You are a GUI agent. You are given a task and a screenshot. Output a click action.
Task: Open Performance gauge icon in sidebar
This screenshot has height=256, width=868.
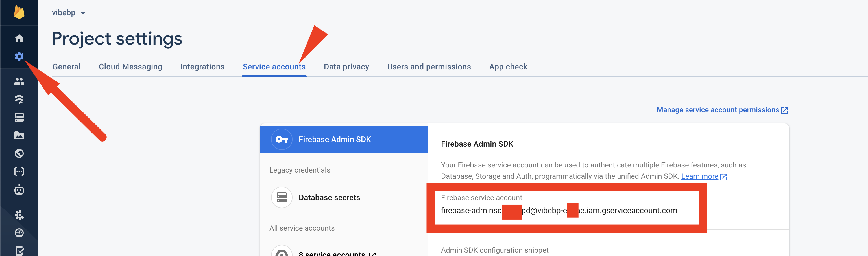[19, 233]
